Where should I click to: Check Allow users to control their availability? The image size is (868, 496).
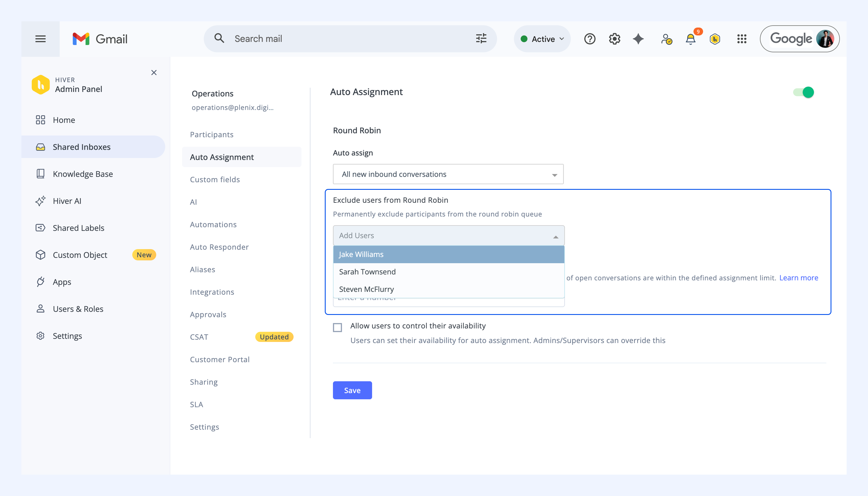tap(337, 327)
